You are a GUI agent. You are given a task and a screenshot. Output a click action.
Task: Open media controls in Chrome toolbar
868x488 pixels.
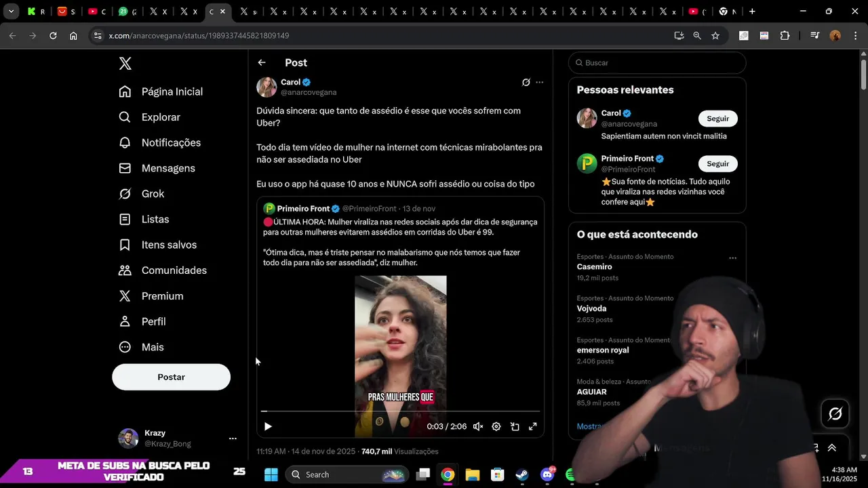[814, 36]
